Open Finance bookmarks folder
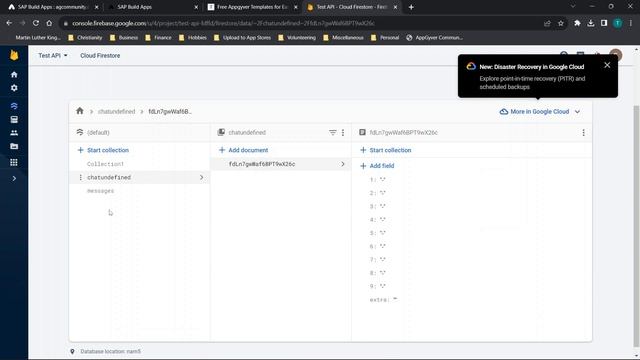Screen dimensions: 640x360 click(158, 38)
